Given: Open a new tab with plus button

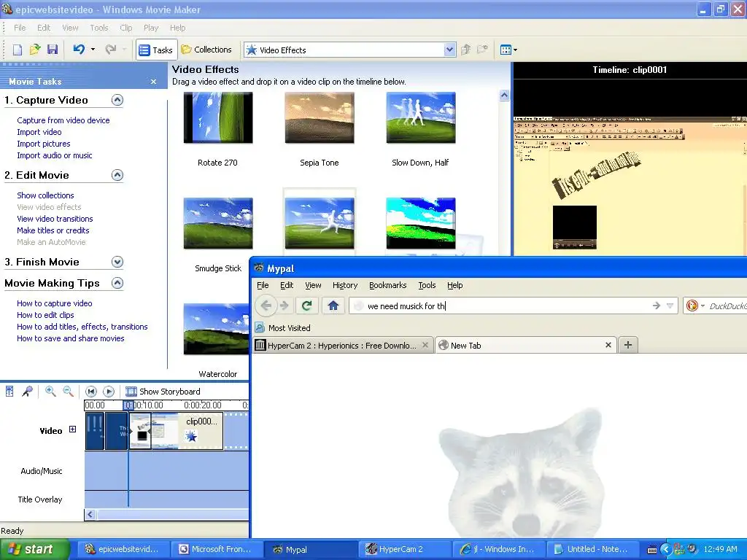Looking at the screenshot, I should point(628,345).
